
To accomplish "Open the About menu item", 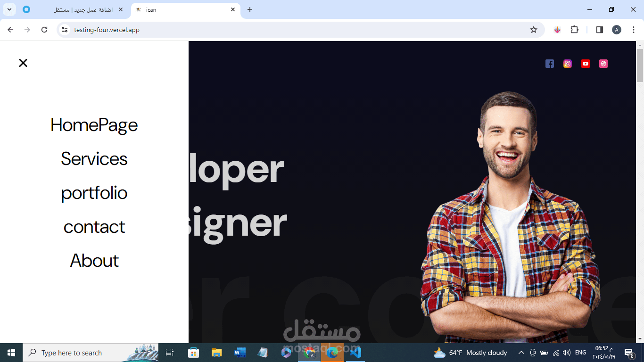I will (94, 261).
